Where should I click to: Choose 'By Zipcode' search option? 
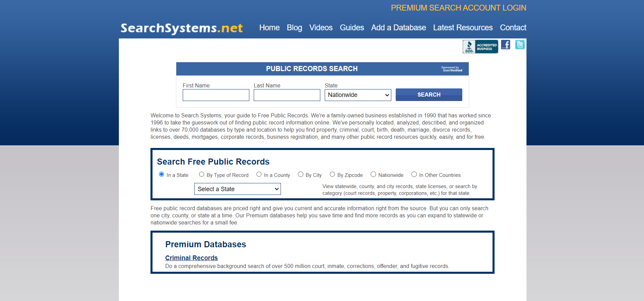tap(333, 174)
